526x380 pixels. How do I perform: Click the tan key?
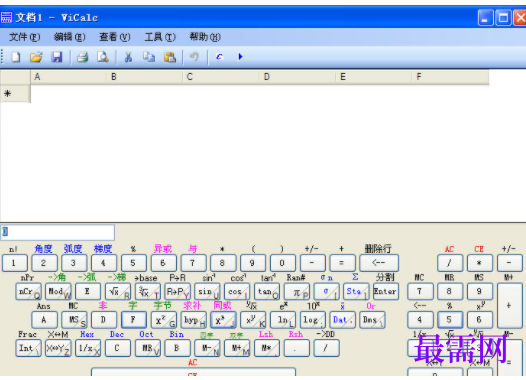267,291
